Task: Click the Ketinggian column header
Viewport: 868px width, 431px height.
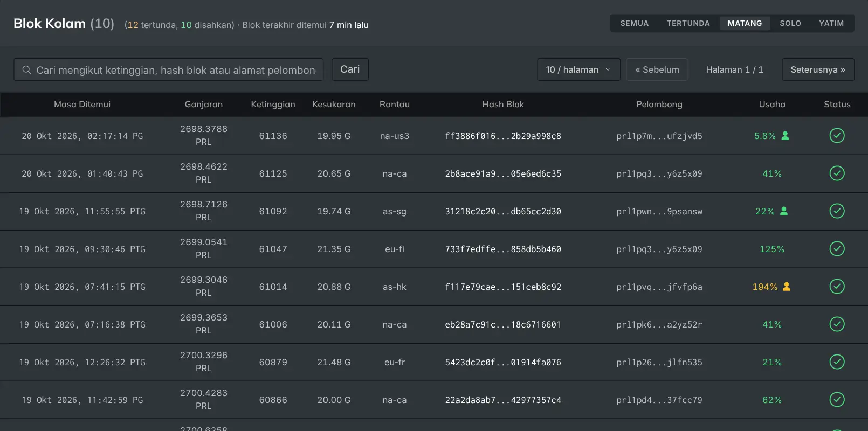Action: coord(273,104)
